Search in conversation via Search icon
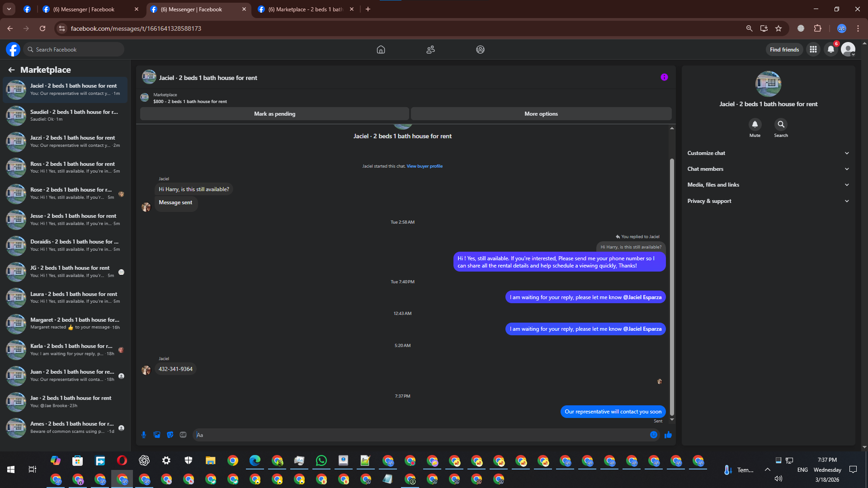Image resolution: width=868 pixels, height=488 pixels. (781, 124)
